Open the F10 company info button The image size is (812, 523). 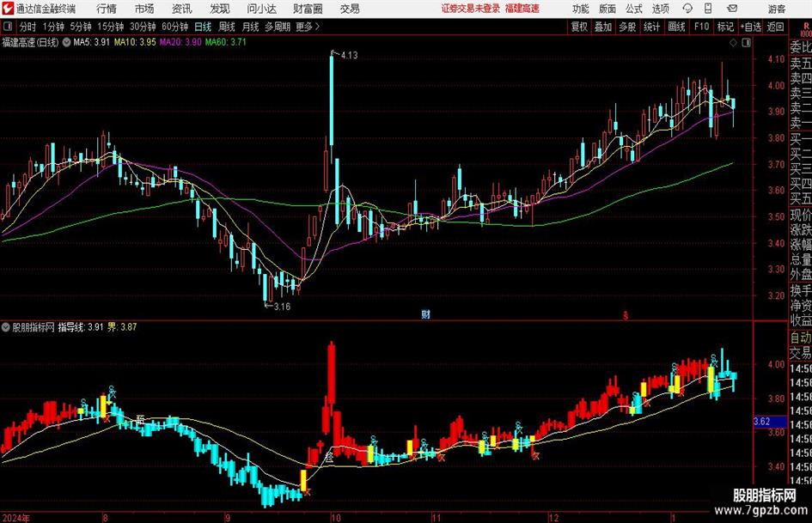[701, 27]
